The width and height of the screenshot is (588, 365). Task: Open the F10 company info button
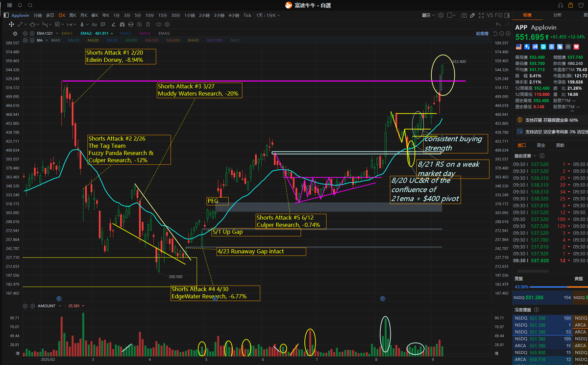[x=499, y=15]
